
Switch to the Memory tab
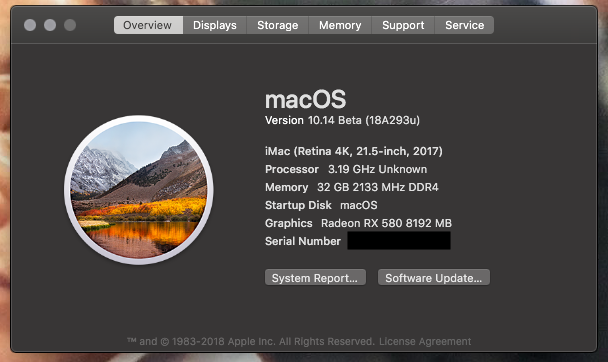coord(340,25)
